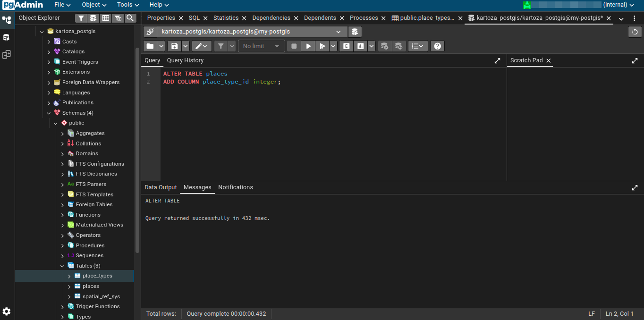This screenshot has width=644, height=320.
Task: Open Preferences gear in left sidebar
Action: pos(7,312)
